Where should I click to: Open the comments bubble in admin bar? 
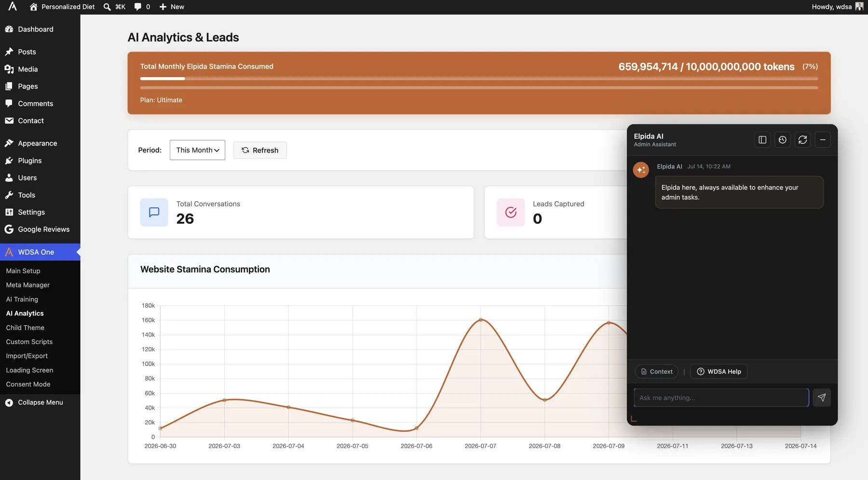[x=142, y=7]
